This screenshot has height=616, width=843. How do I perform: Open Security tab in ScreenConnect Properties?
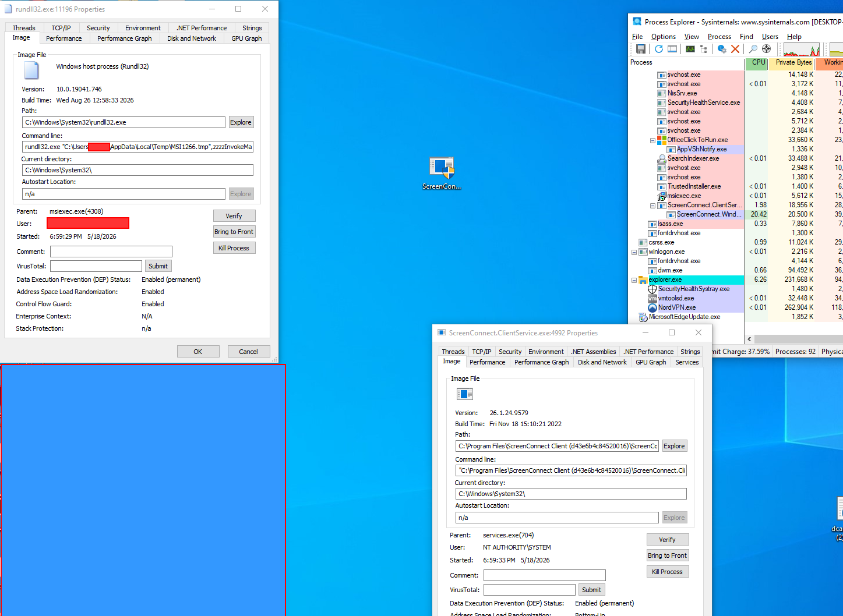[x=510, y=352]
